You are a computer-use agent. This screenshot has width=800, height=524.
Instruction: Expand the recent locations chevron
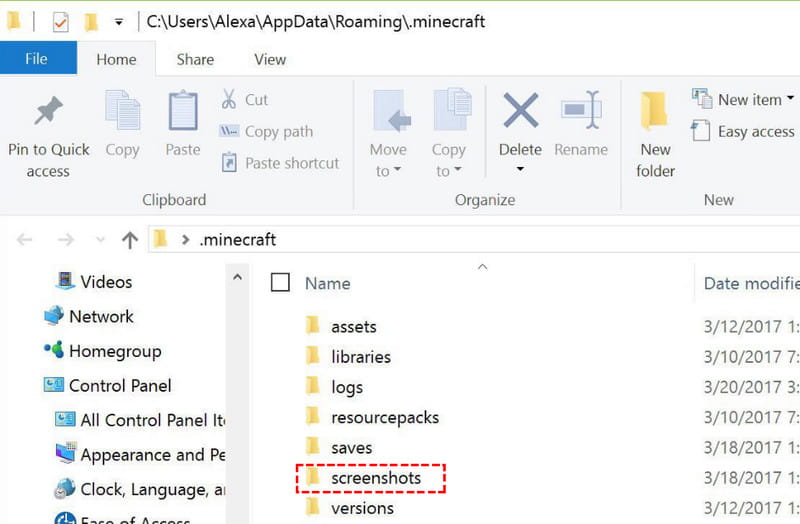click(100, 239)
